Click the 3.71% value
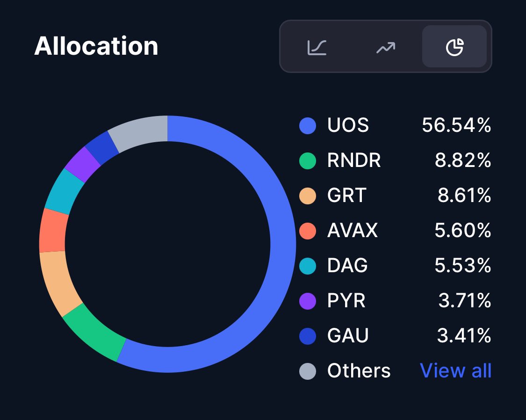This screenshot has height=420, width=526. point(465,300)
